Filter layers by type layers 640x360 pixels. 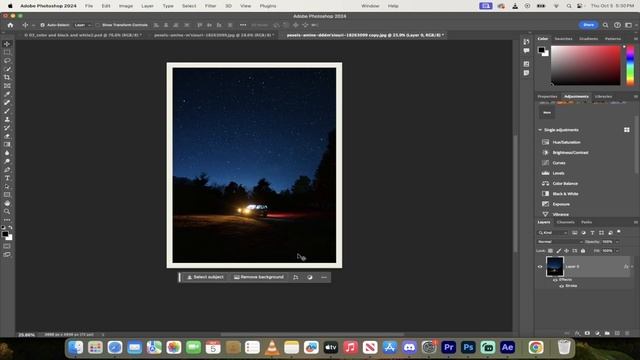coord(592,233)
